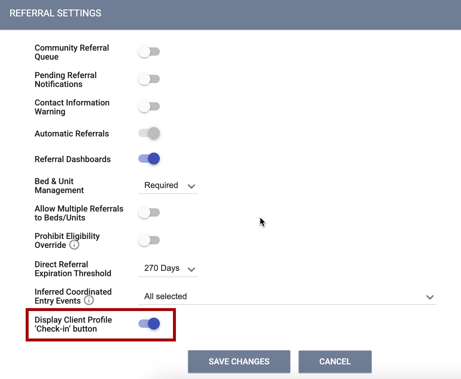Click the Display Client Profile 'Check-in' button label

click(x=73, y=324)
